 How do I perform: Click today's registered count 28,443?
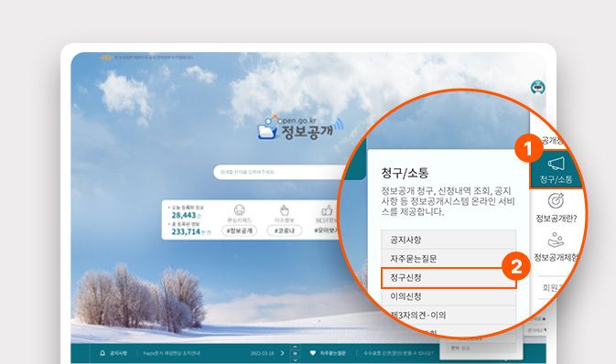[x=184, y=215]
